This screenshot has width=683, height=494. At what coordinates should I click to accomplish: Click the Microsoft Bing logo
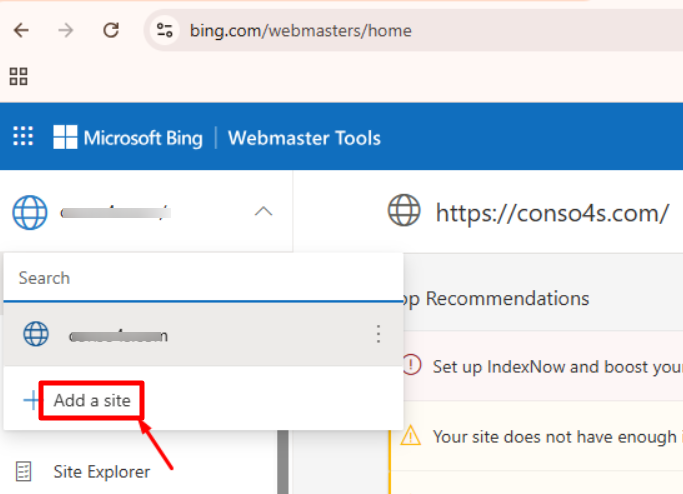click(128, 138)
